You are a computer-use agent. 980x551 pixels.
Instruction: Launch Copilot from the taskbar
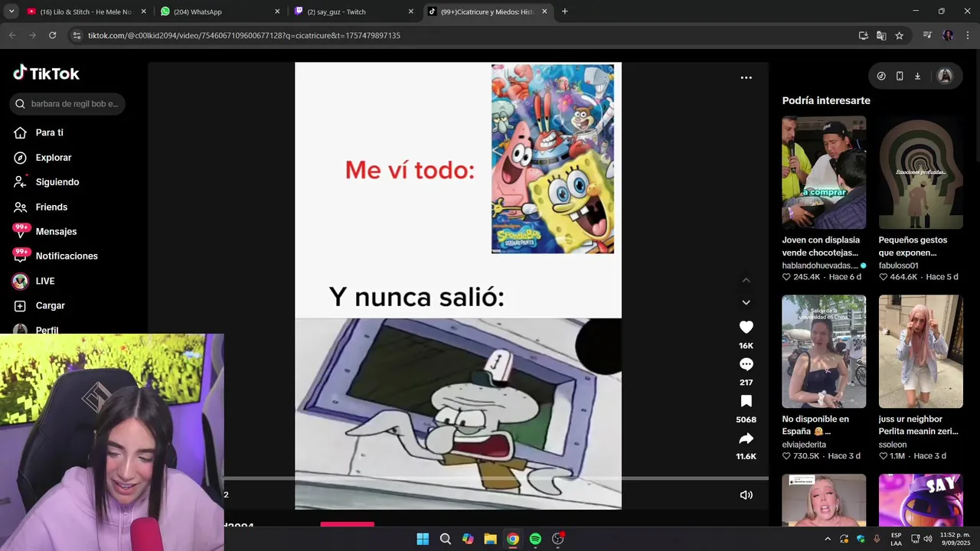click(468, 539)
